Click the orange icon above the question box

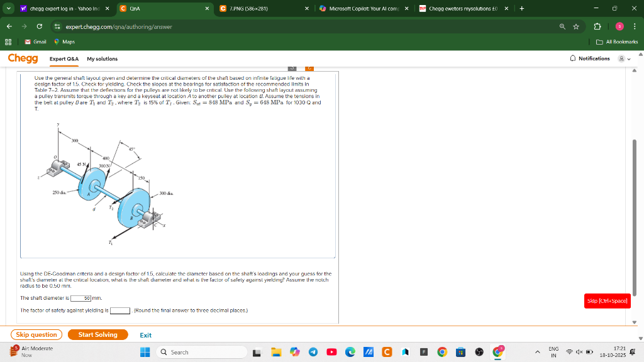coord(309,68)
